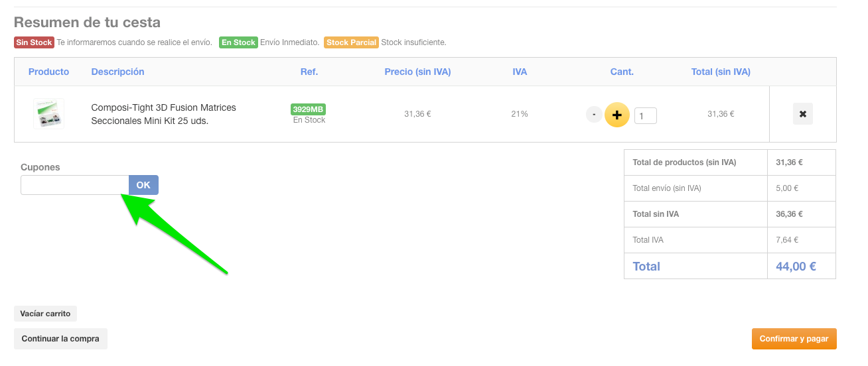Decrease quantity with the minus button
The height and width of the screenshot is (366, 868).
point(594,115)
